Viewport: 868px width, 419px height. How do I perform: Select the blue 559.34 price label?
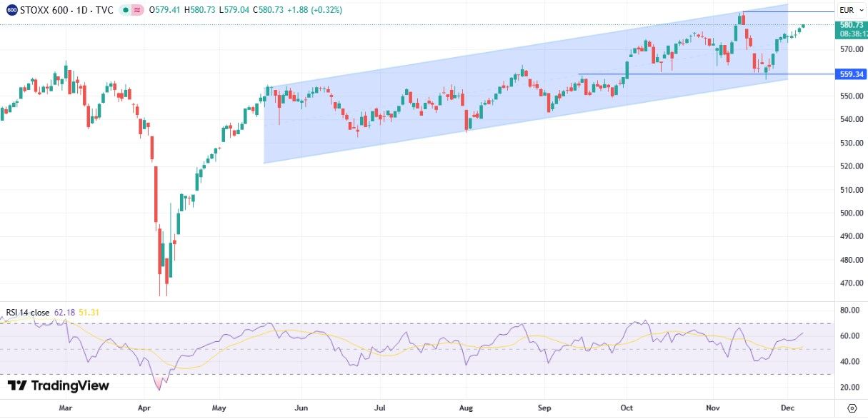(851, 74)
